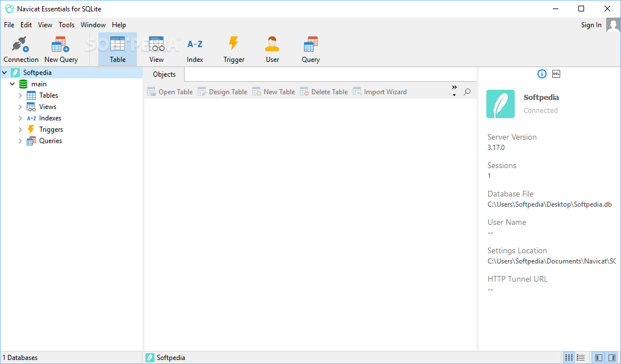Open the File menu
The height and width of the screenshot is (364, 621).
(x=9, y=25)
